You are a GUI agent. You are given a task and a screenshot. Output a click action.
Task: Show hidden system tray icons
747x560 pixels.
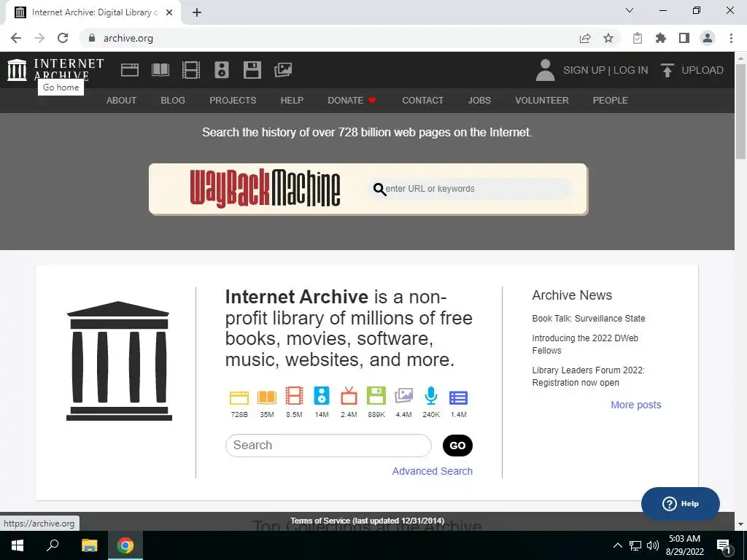617,545
